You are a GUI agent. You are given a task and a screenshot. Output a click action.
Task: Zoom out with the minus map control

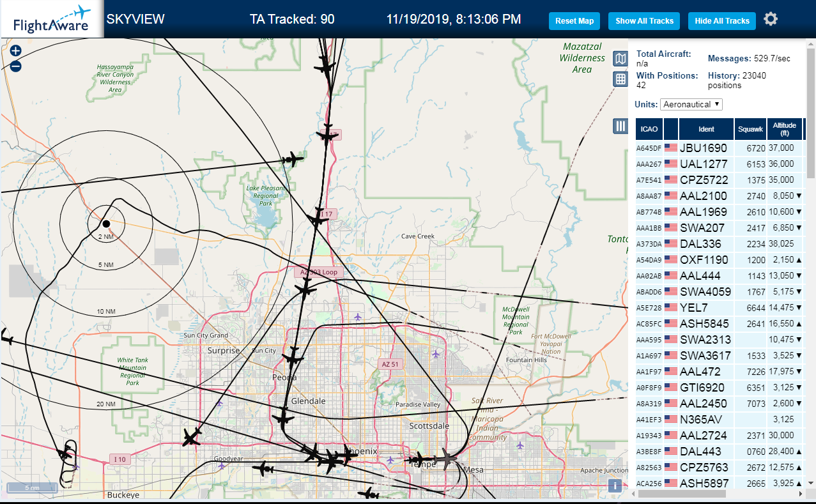point(16,66)
